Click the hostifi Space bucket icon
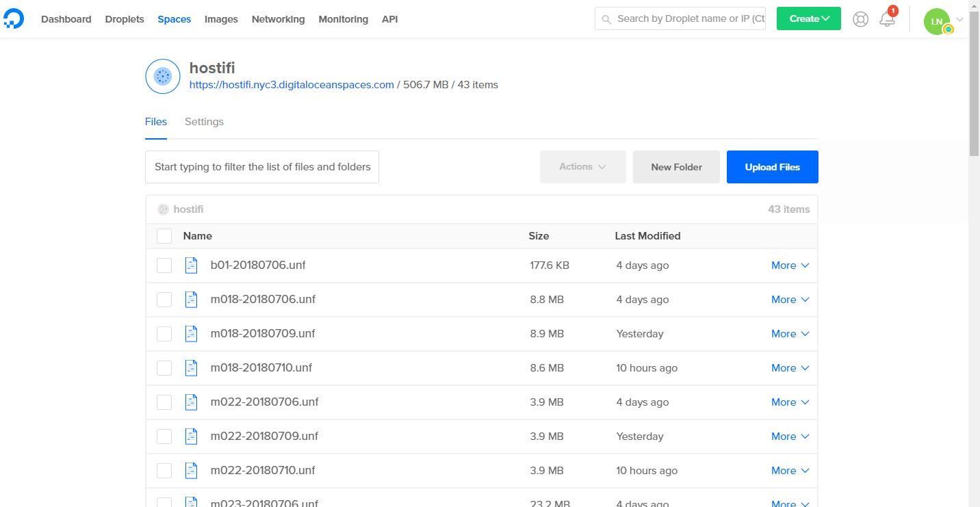The image size is (980, 507). click(x=162, y=75)
